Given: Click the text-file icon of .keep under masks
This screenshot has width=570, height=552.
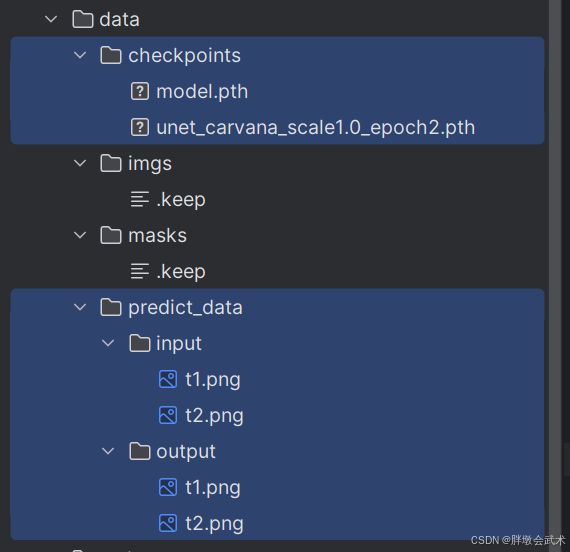Looking at the screenshot, I should [x=140, y=271].
